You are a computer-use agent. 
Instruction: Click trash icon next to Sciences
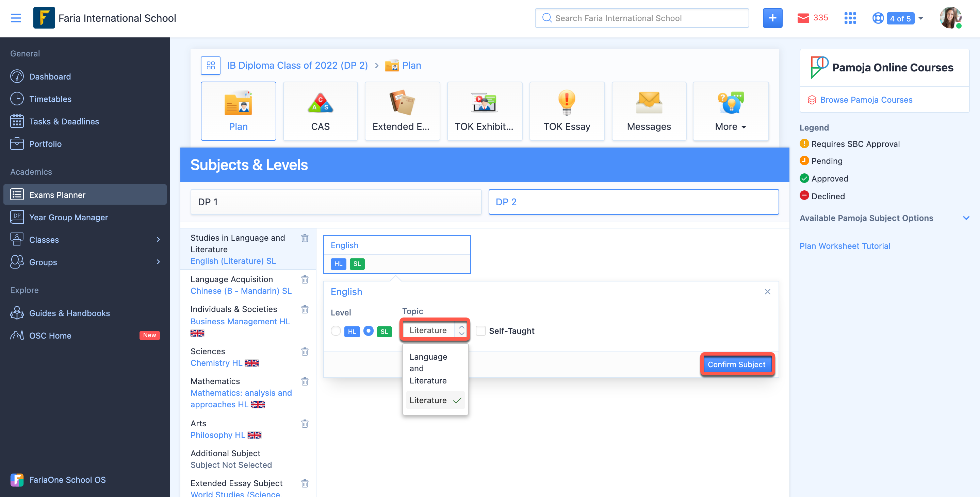coord(305,352)
